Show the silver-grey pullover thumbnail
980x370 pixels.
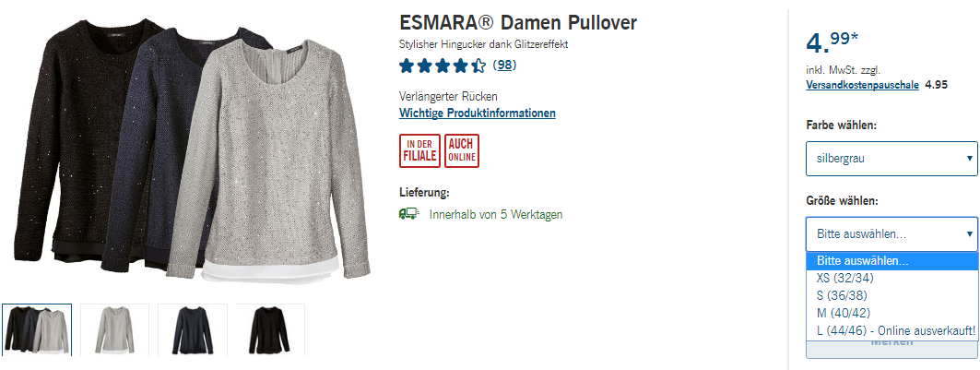(x=115, y=329)
